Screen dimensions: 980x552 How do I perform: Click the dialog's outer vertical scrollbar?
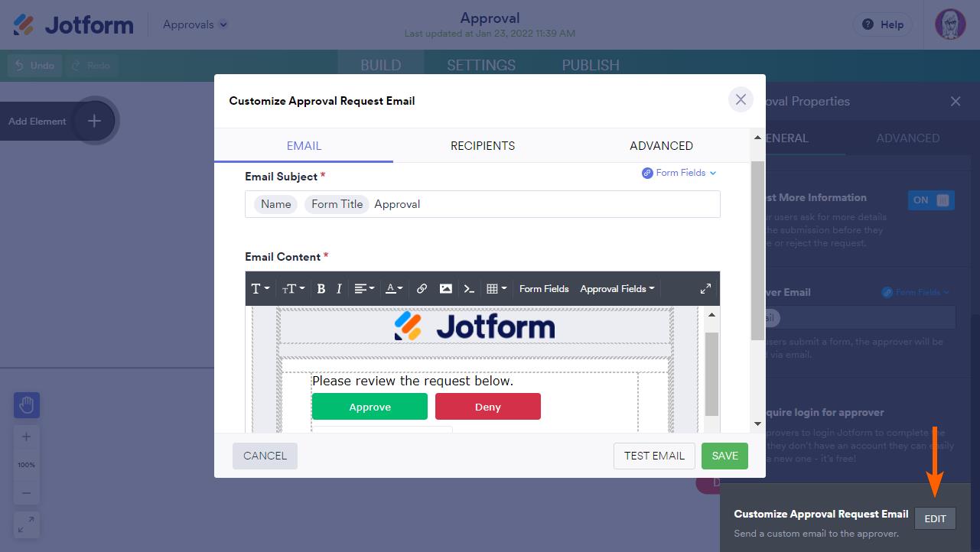pos(757,251)
